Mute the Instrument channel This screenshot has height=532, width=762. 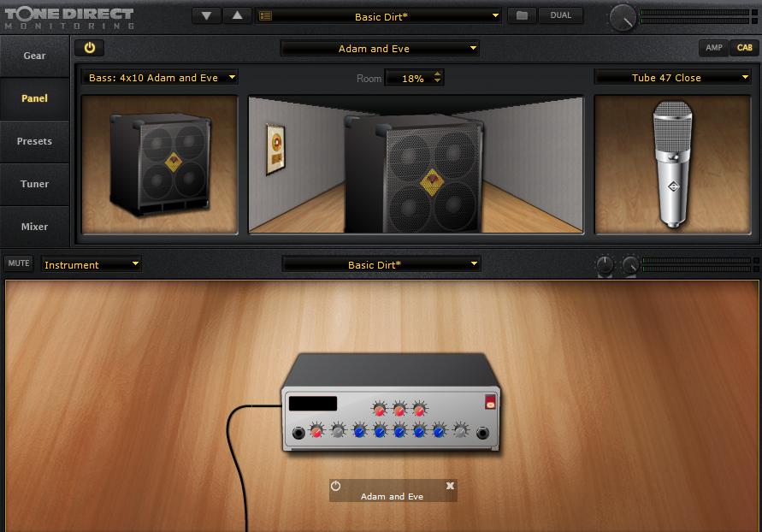(x=19, y=263)
